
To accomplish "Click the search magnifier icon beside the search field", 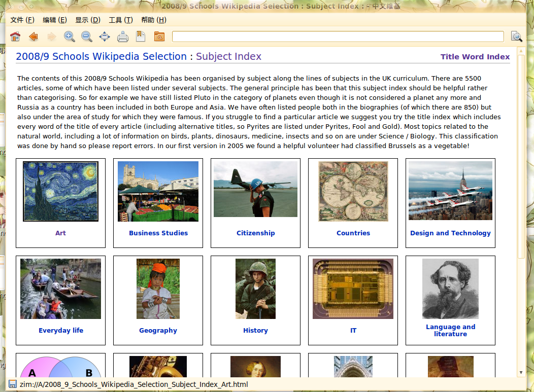I will coord(516,37).
